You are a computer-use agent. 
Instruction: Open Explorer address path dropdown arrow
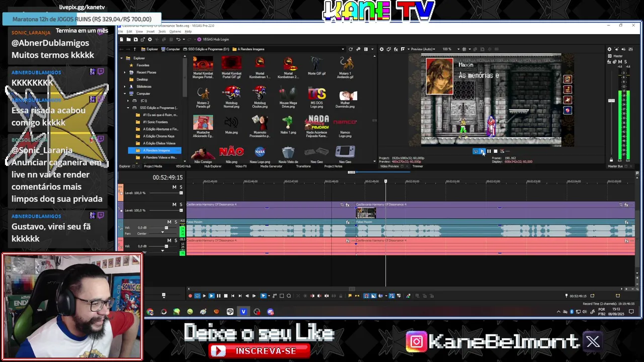point(343,49)
